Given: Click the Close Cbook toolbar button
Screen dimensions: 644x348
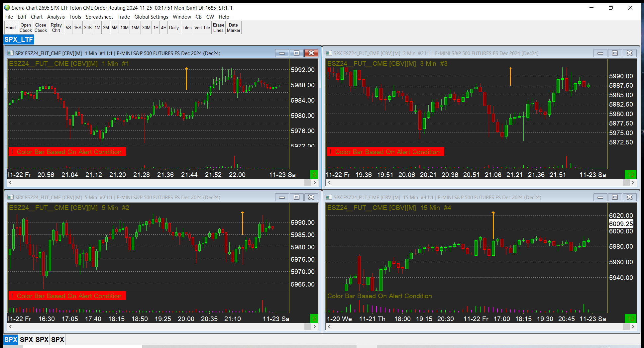Looking at the screenshot, I should point(41,28).
